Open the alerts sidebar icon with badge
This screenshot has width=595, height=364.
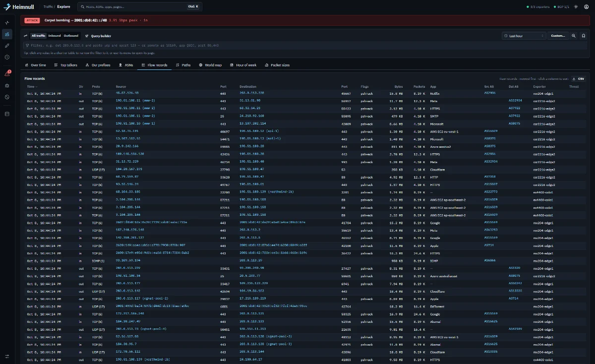[x=7, y=73]
